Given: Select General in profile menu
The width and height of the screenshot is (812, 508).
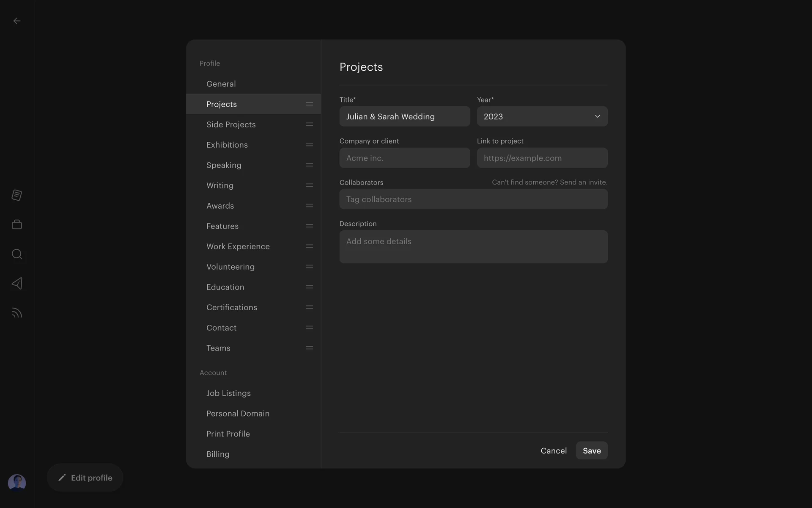Looking at the screenshot, I should coord(221,84).
